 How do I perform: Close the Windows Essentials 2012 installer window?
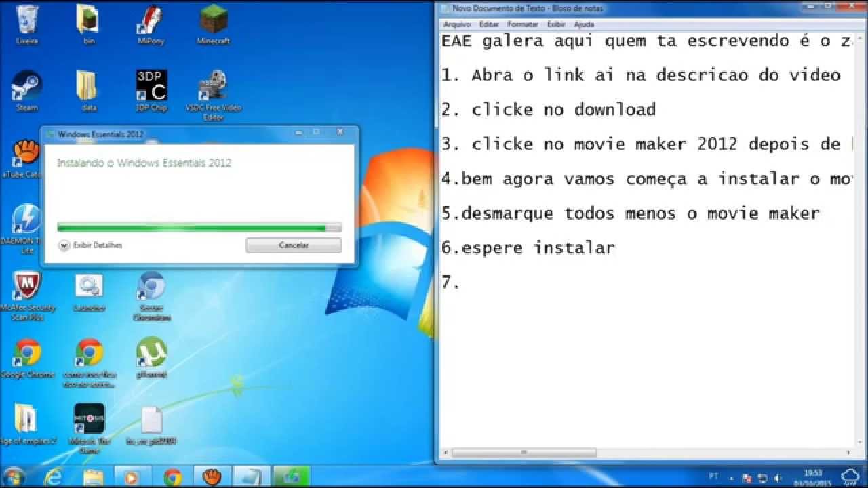[x=340, y=131]
